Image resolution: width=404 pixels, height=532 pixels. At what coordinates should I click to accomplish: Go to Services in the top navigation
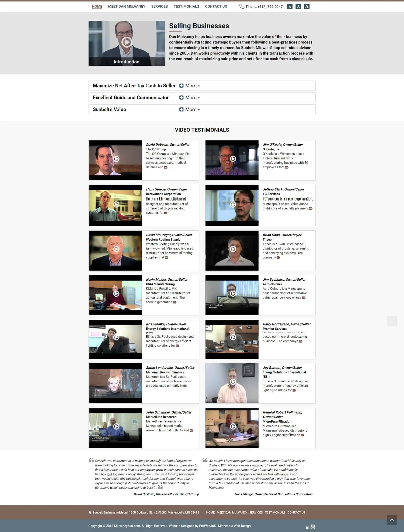(159, 7)
